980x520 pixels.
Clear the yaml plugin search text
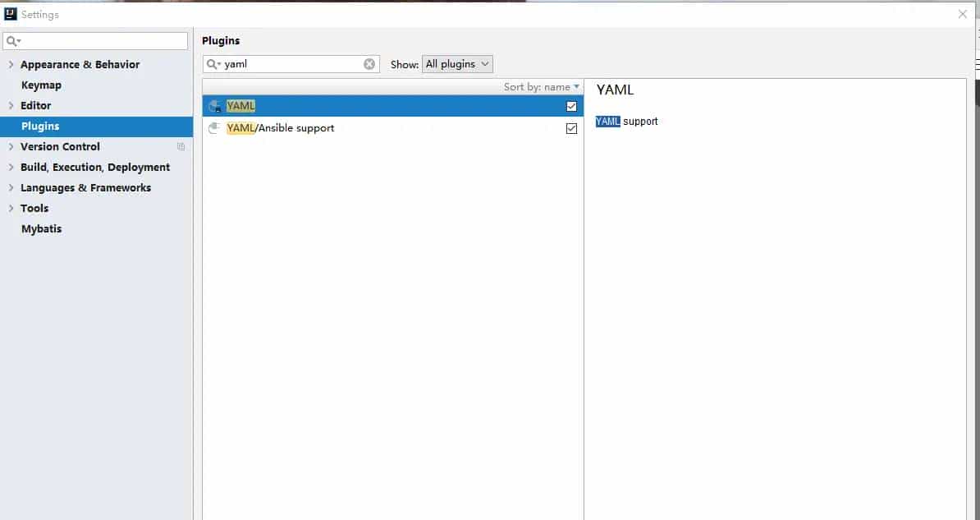click(x=369, y=64)
